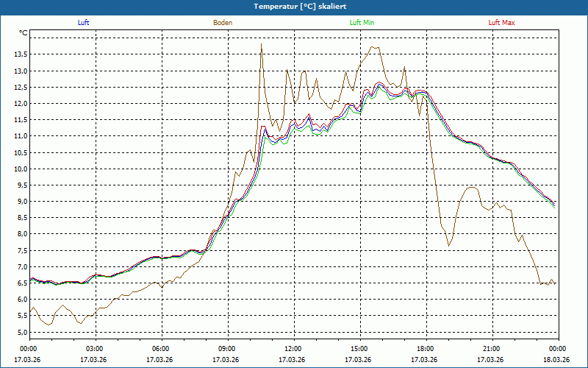Image resolution: width=588 pixels, height=368 pixels.
Task: Click the 03:00 time axis label
Action: click(95, 349)
